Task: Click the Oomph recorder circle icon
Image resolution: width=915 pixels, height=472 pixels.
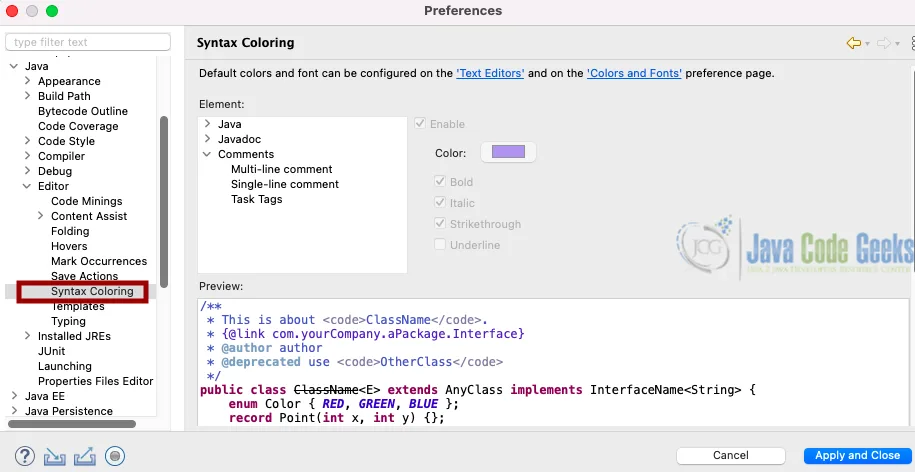Action: point(115,456)
